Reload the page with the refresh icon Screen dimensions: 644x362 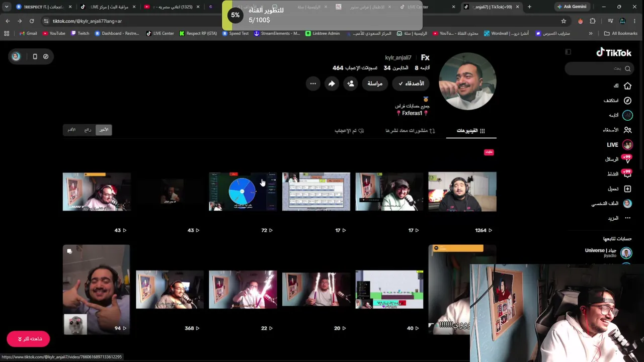[x=32, y=21]
